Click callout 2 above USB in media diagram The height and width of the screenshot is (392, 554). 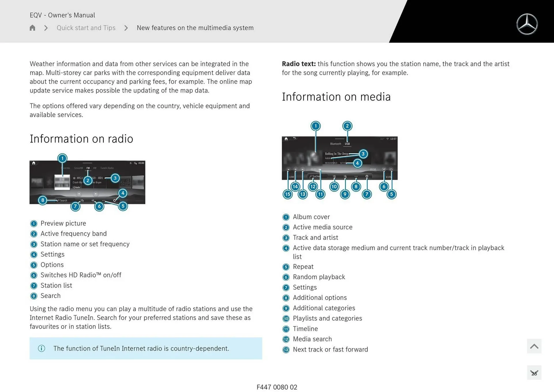tap(347, 126)
